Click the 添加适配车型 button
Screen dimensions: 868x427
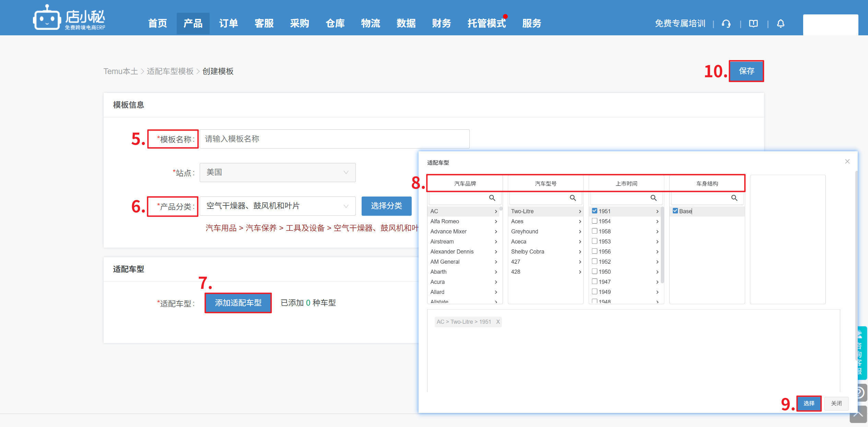pyautogui.click(x=238, y=303)
